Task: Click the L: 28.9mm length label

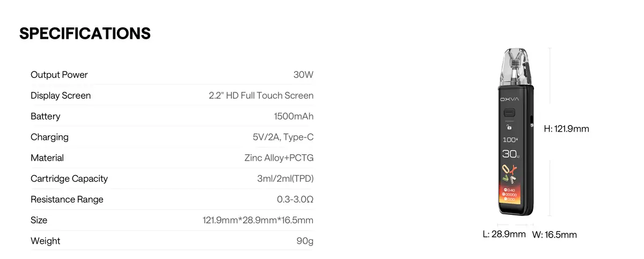Action: pyautogui.click(x=504, y=234)
